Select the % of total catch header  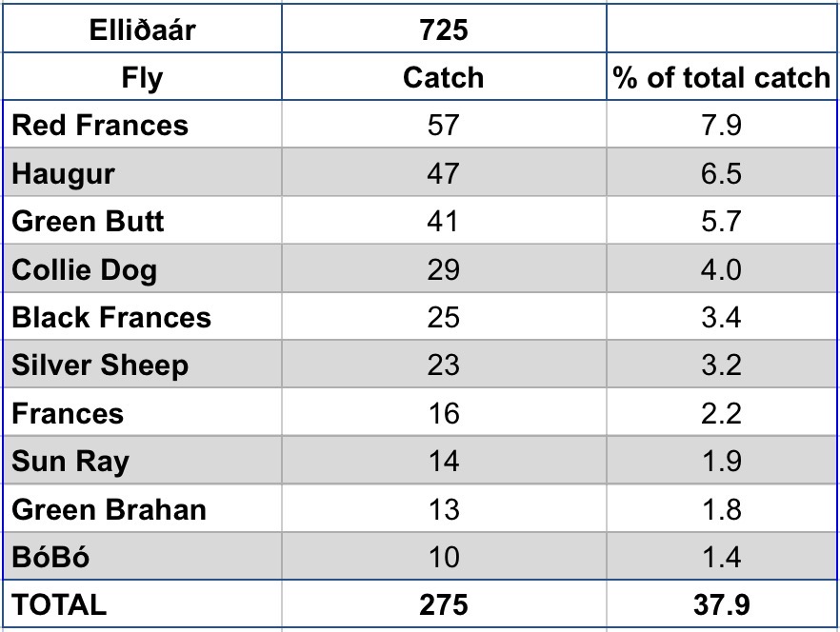pos(722,77)
